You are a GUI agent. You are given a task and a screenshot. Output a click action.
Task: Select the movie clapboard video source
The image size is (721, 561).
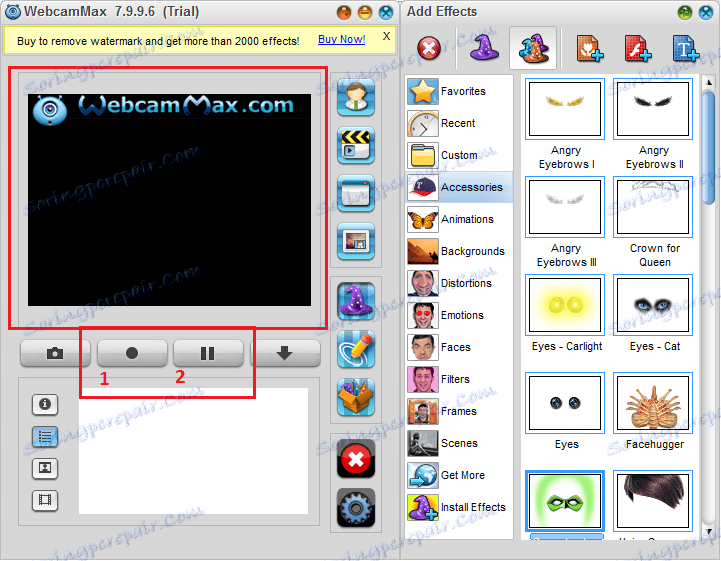click(356, 145)
